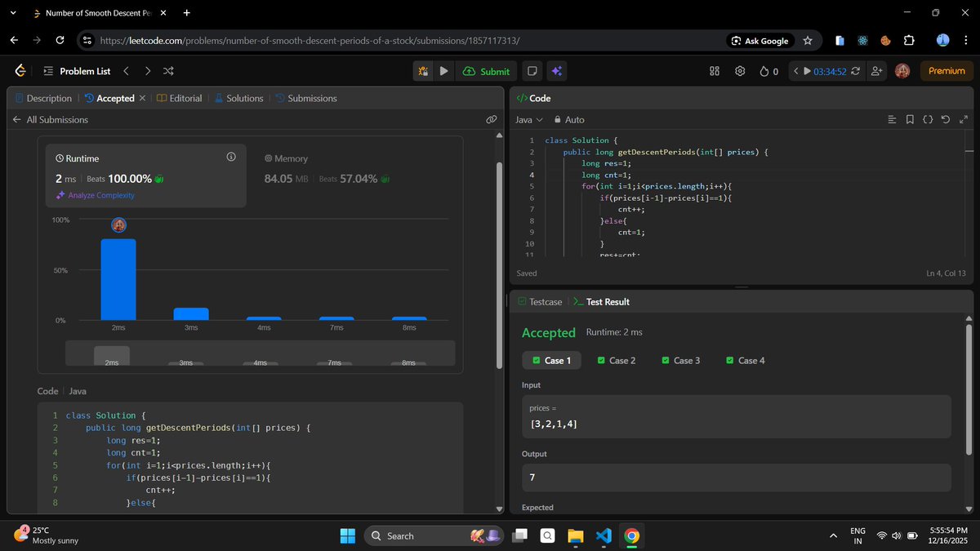Screen dimensions: 980x551
Task: Toggle the Auto lock setting
Action: [569, 119]
